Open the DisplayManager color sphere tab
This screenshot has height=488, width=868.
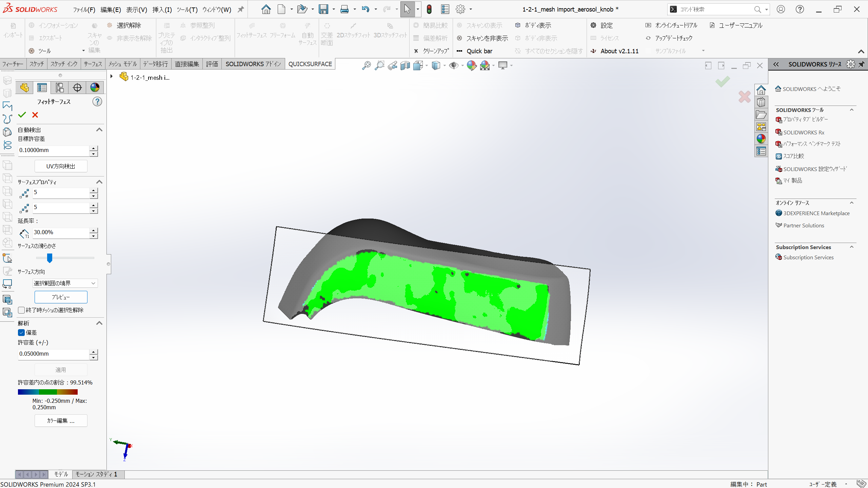click(95, 88)
